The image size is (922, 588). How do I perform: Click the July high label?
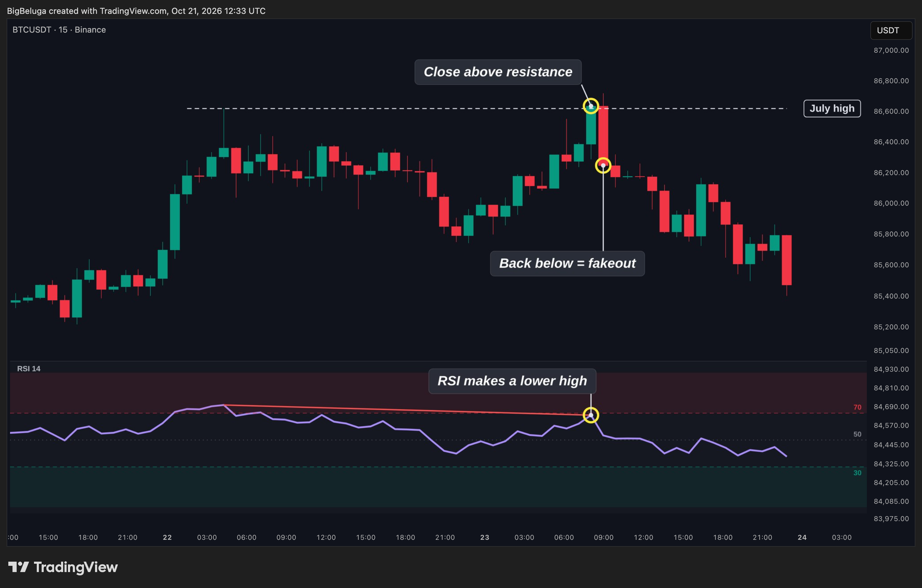832,108
